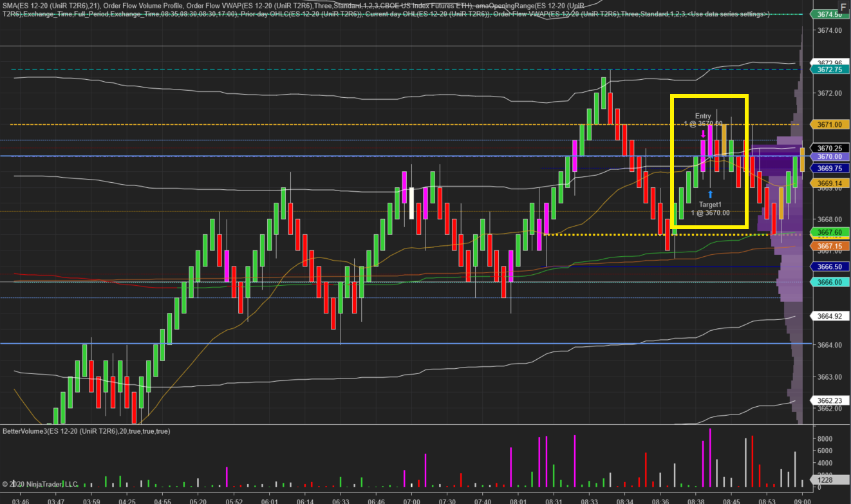Viewport: 851px width, 504px height.
Task: Click the tallest magenta volume bar
Action: 710,458
